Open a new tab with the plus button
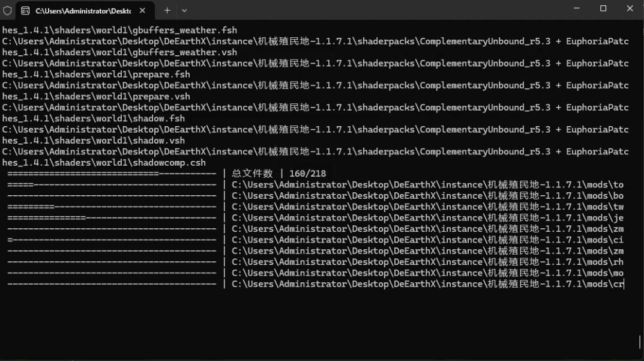This screenshot has height=361, width=644. [167, 10]
